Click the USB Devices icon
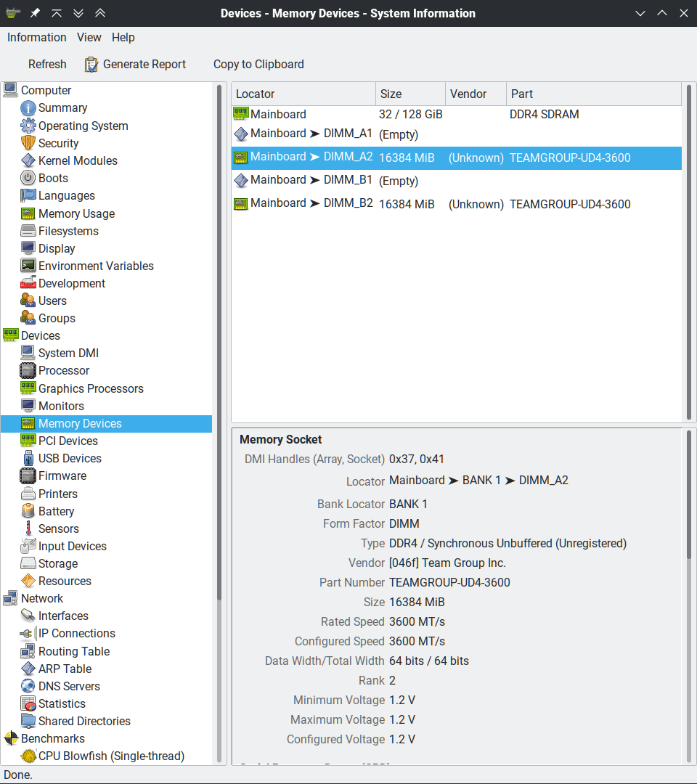Screen dimensions: 697x784 point(28,459)
